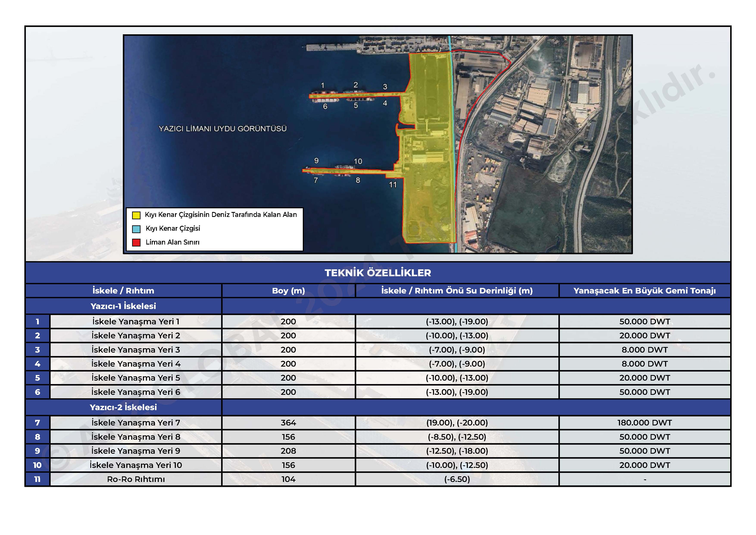Screen dimensions: 756x535
Task: Click berth label 9 on the satellite map
Action: click(x=316, y=161)
